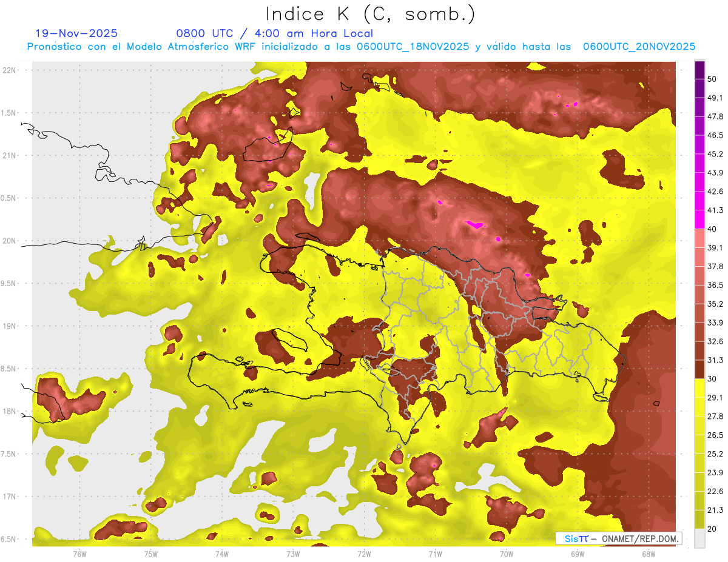Click the colorbar value '40'
Viewport: 728px width, 562px height.
[712, 229]
